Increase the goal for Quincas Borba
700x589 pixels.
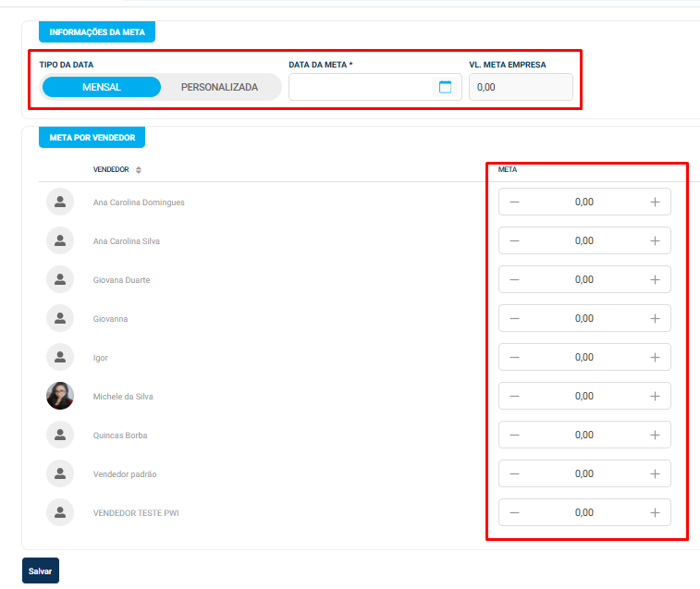coord(655,435)
